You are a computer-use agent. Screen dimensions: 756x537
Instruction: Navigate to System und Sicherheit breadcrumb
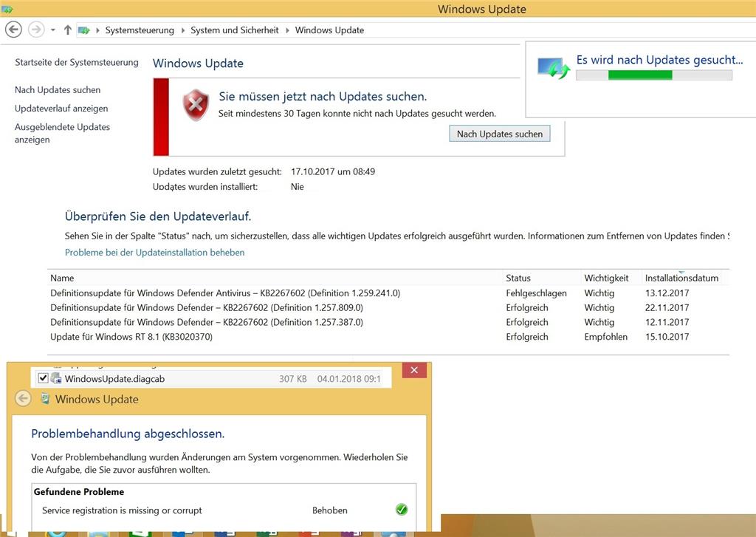234,30
